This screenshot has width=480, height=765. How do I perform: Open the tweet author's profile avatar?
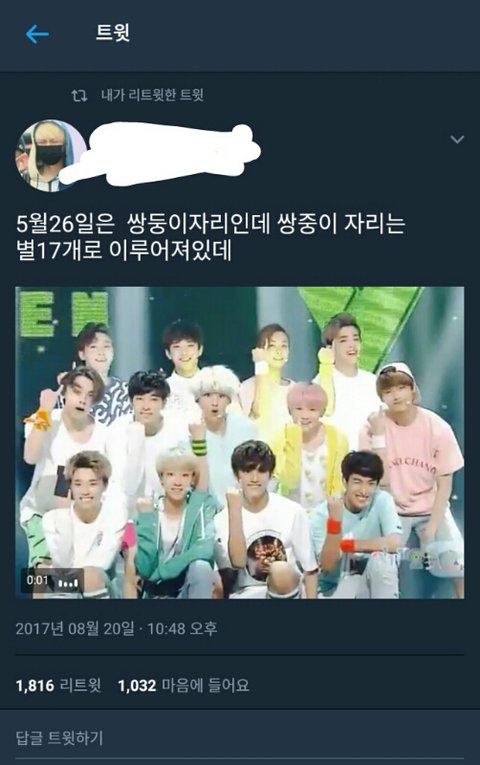[51, 155]
